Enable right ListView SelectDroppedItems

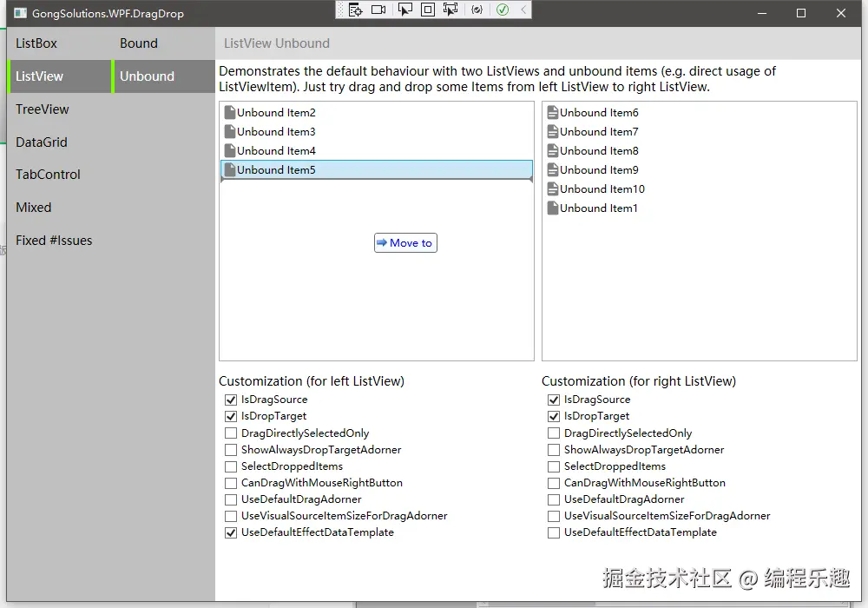(554, 466)
